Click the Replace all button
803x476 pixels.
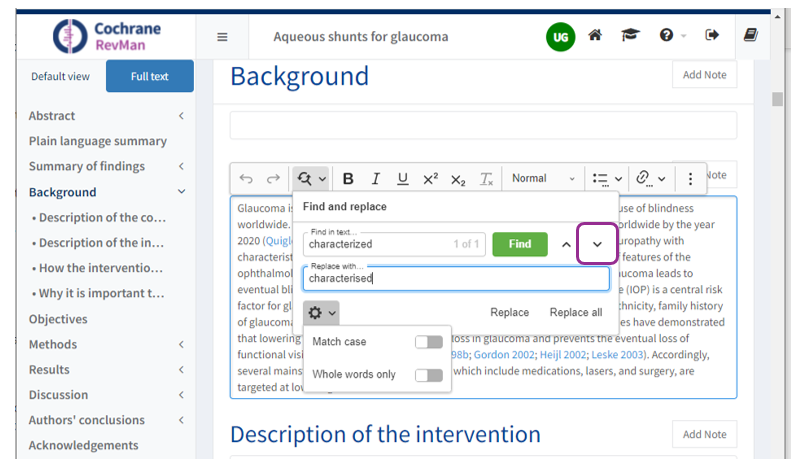coord(576,312)
